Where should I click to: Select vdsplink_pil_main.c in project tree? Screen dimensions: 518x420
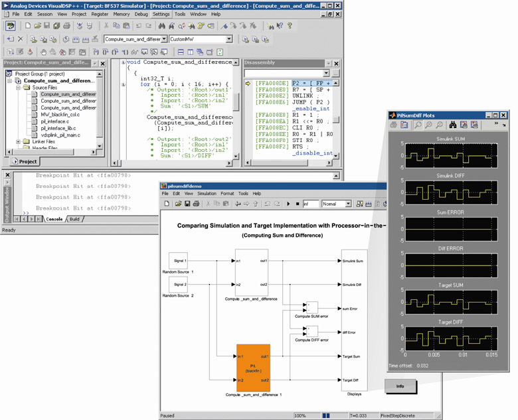60,135
